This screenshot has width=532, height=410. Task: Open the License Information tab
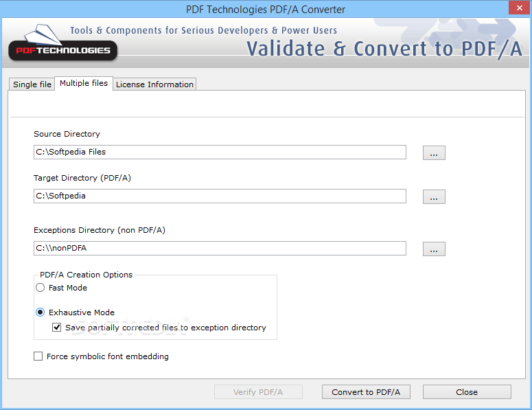click(154, 84)
